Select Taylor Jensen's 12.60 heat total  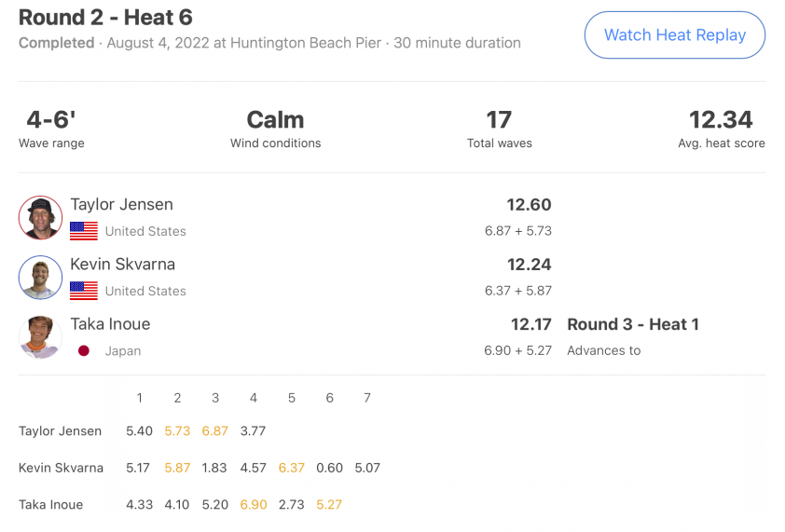coord(529,205)
